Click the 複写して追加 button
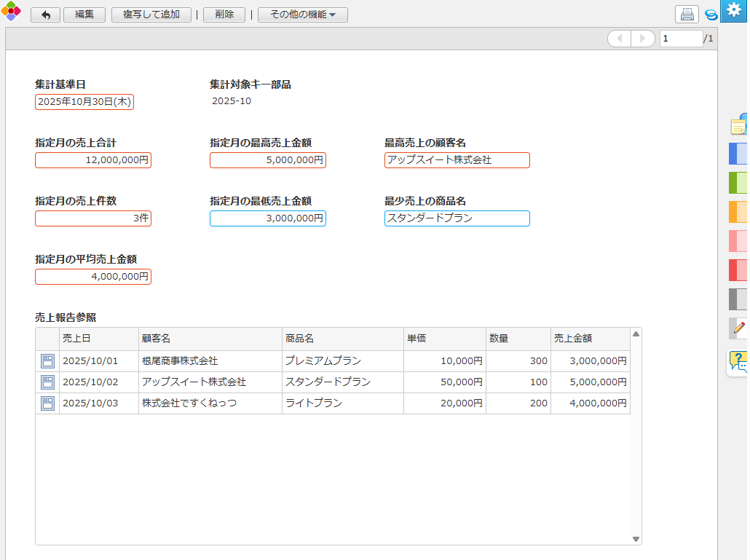This screenshot has height=560, width=750. tap(151, 15)
